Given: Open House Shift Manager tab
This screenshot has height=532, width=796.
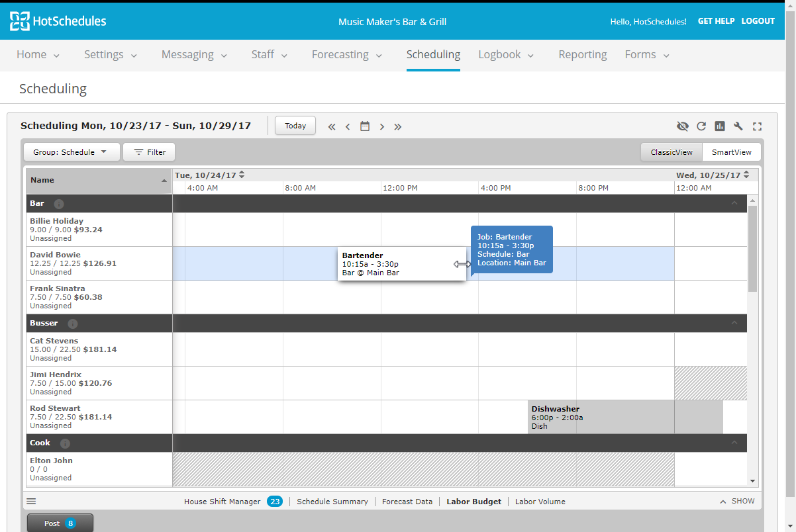Looking at the screenshot, I should (223, 502).
